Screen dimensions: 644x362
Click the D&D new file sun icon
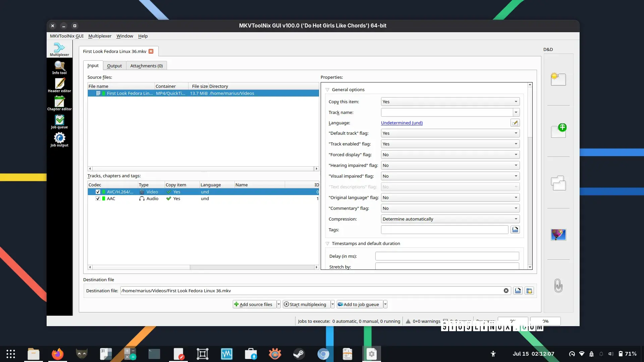point(558,79)
